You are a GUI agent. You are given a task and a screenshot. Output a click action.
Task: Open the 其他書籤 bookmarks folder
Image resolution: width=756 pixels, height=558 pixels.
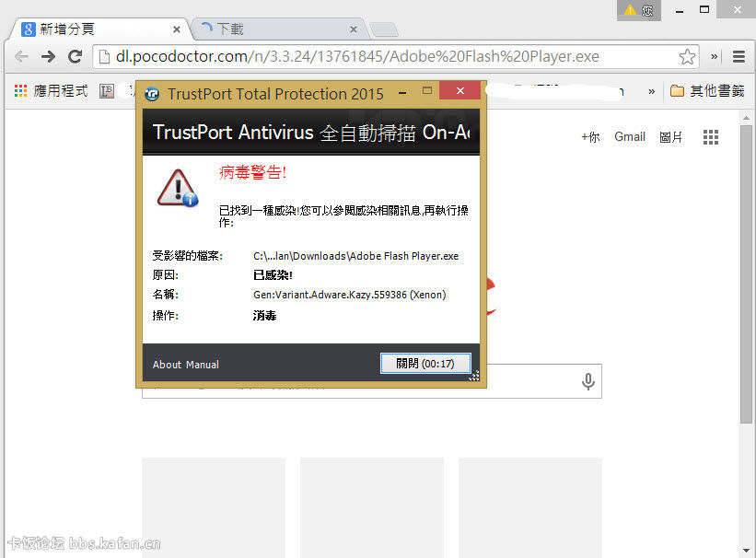click(x=706, y=91)
